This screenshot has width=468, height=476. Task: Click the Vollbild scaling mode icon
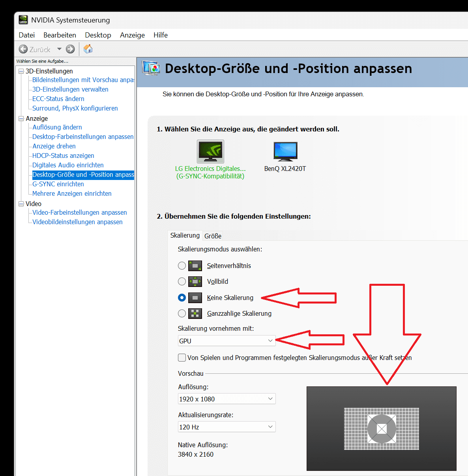pyautogui.click(x=195, y=281)
